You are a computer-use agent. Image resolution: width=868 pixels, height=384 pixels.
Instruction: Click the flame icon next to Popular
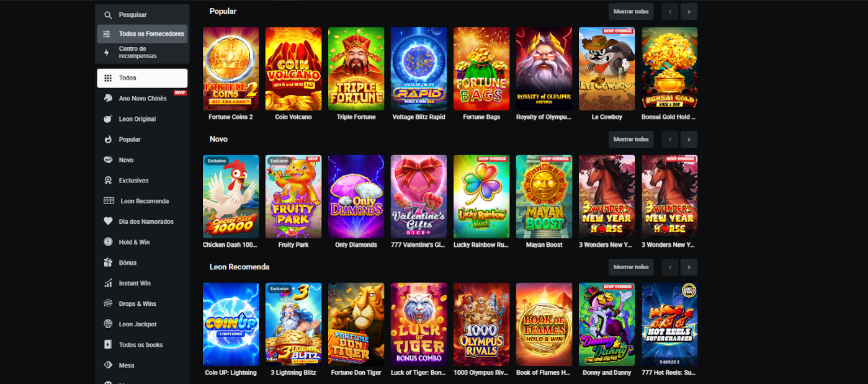tap(108, 140)
